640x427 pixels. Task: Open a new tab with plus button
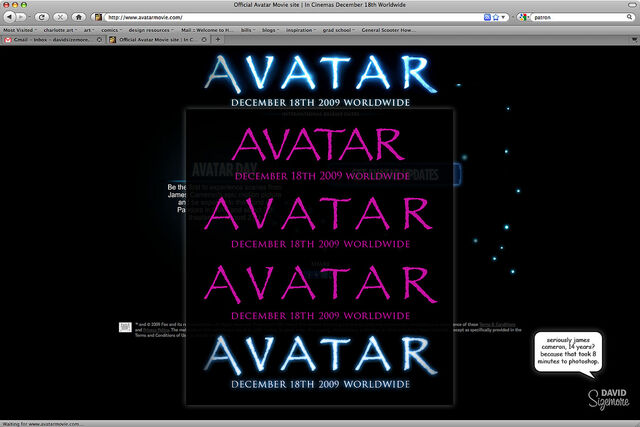218,40
